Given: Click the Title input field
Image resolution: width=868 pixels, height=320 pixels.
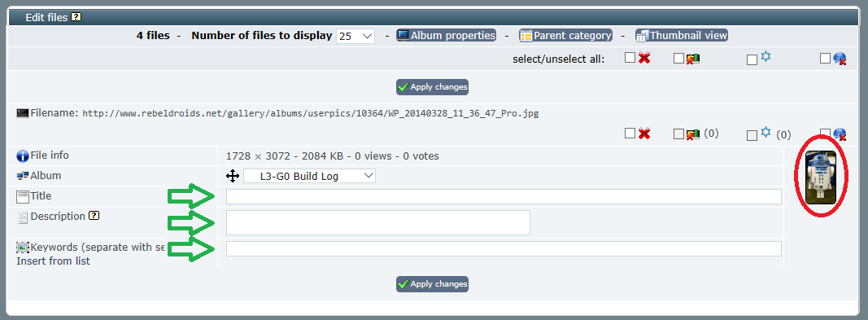Looking at the screenshot, I should [504, 196].
